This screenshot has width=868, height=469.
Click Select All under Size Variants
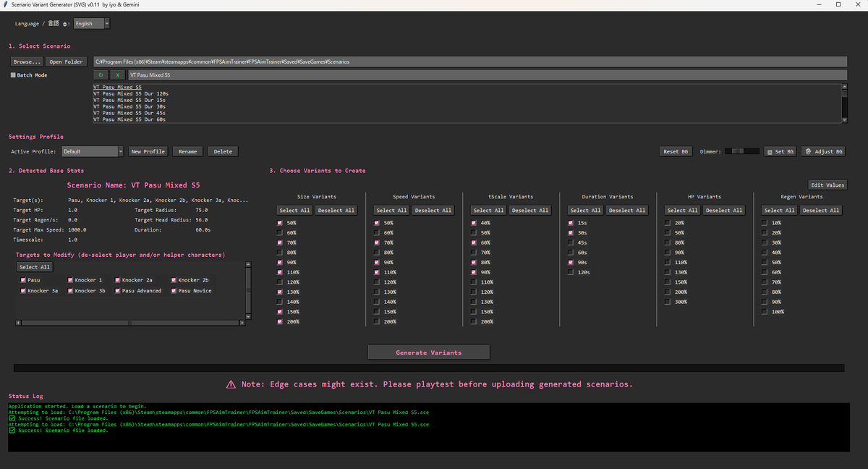294,210
